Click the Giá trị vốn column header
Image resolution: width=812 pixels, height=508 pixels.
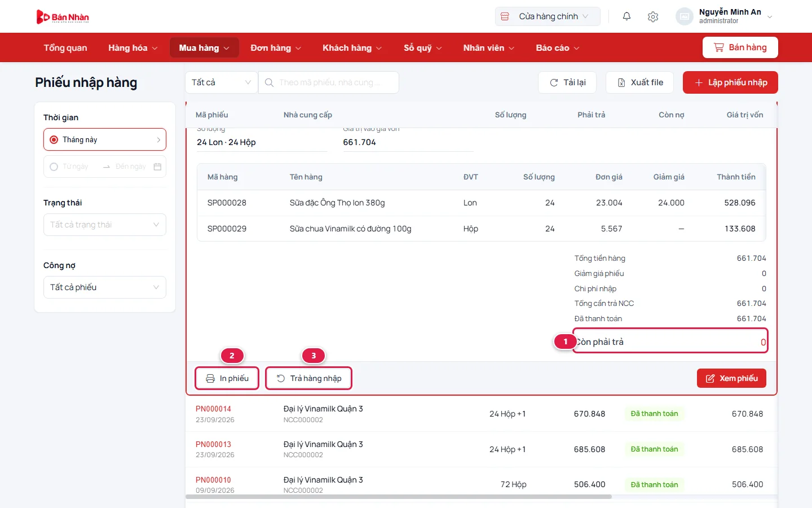coord(745,115)
